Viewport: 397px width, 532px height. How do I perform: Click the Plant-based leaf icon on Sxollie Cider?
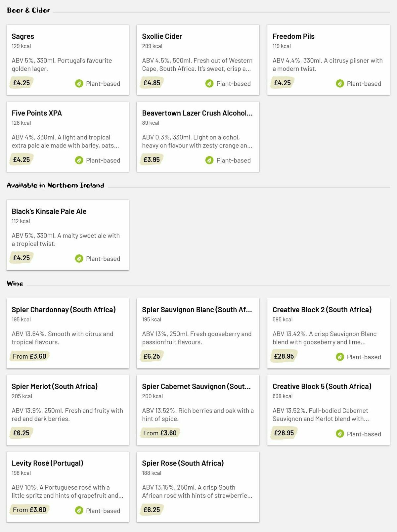[209, 84]
